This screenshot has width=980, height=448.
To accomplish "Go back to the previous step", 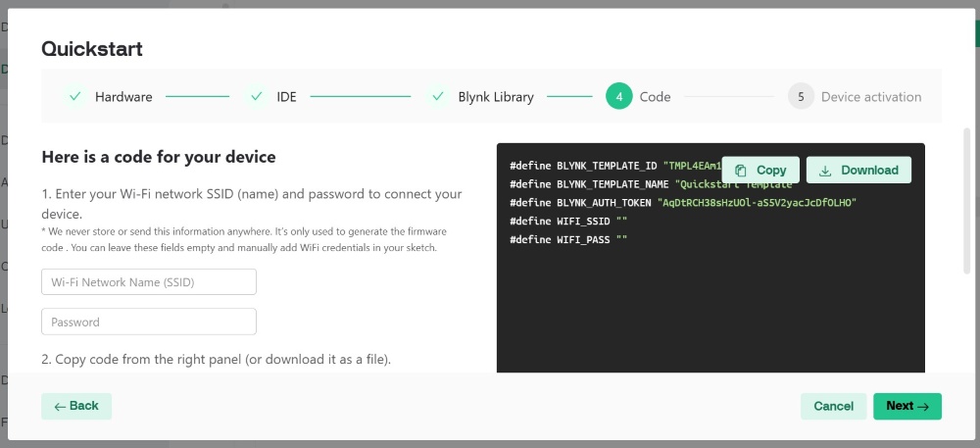I will [76, 406].
